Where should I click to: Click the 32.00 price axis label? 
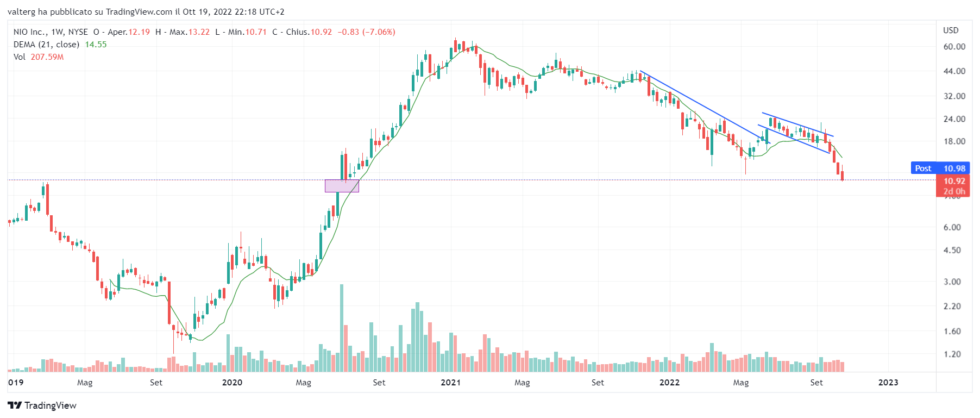click(954, 96)
